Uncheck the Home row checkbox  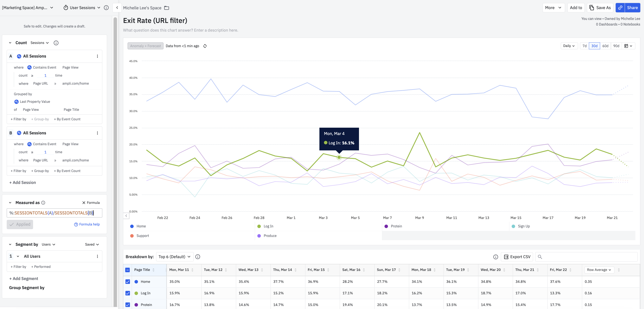pyautogui.click(x=128, y=282)
